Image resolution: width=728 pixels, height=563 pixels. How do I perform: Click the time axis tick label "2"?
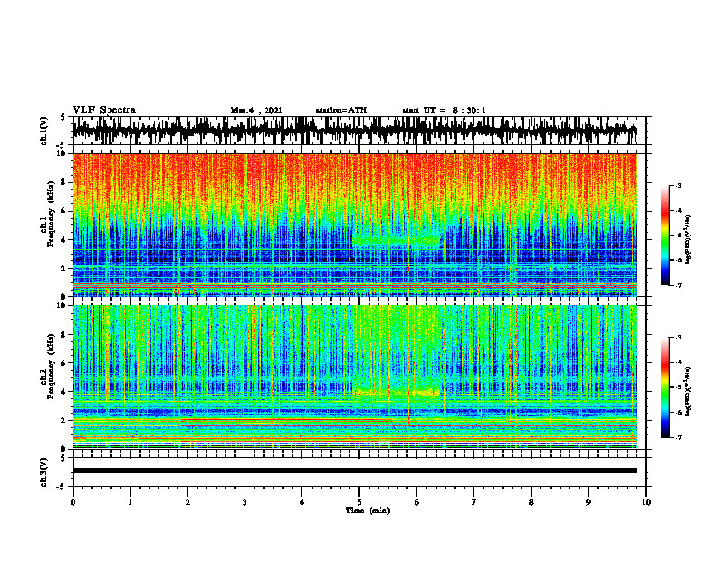coord(188,502)
